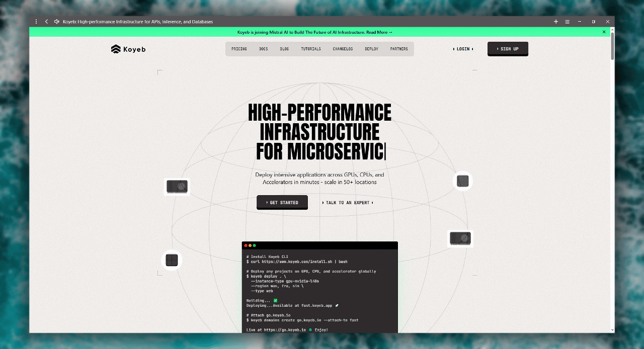
Task: Open Tutorials from the navigation bar
Action: (311, 49)
